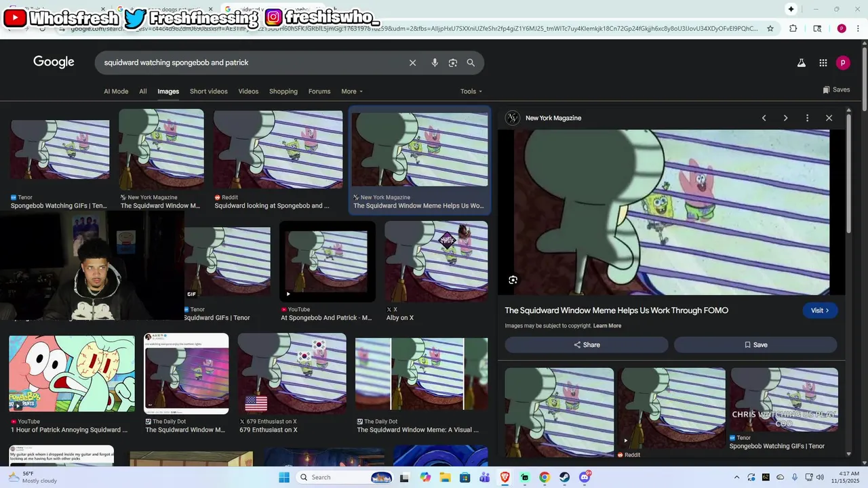Search inside the image with the Lens icon
868x488 pixels.
point(513,280)
